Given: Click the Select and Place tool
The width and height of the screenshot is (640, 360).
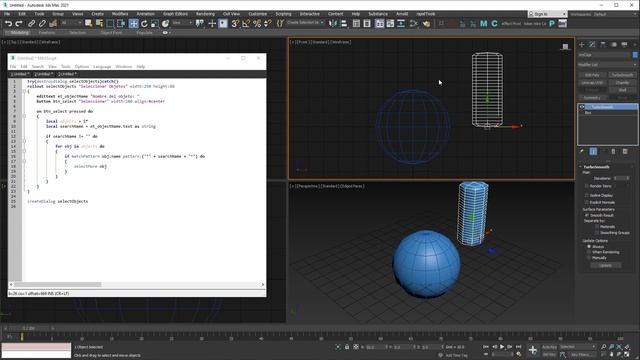Looking at the screenshot, I should click(165, 24).
